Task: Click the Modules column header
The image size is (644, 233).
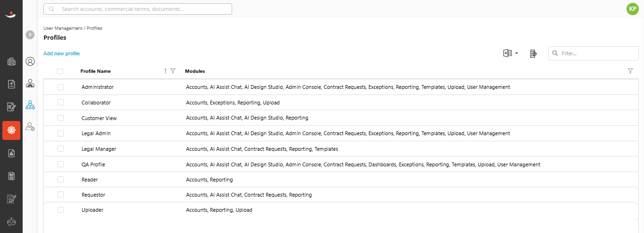Action: coord(195,71)
